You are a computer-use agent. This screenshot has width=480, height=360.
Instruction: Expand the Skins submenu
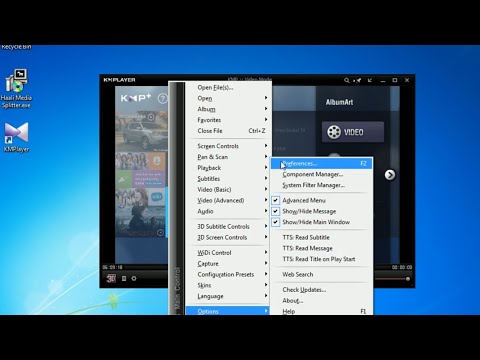(x=229, y=285)
